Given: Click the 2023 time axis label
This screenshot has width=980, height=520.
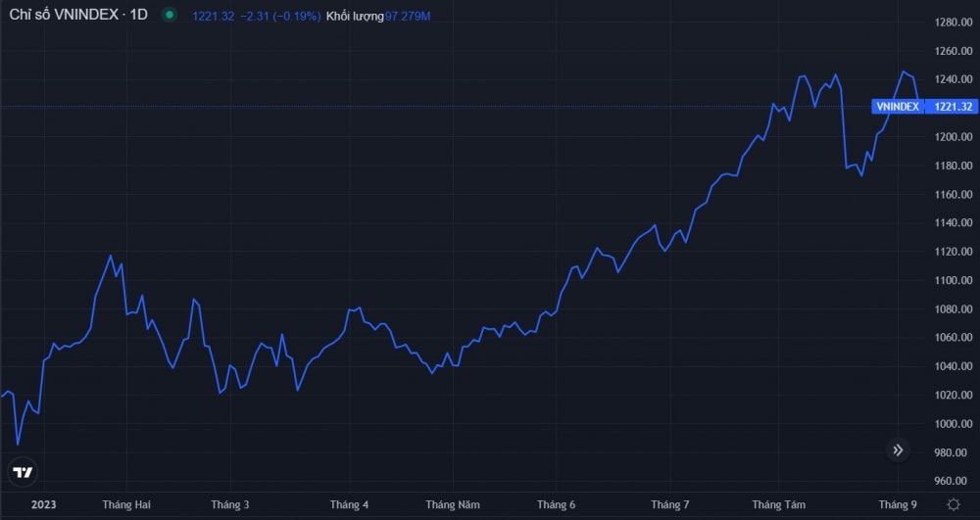Looking at the screenshot, I should [44, 504].
